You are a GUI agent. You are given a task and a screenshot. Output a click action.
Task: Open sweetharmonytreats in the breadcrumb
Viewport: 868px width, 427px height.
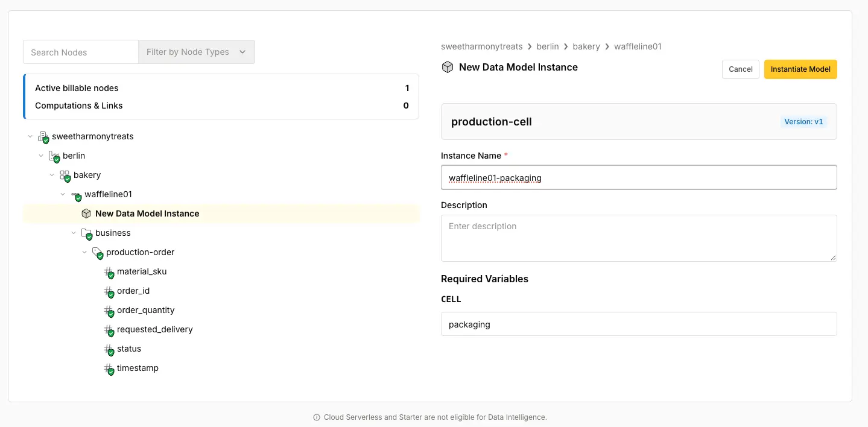pyautogui.click(x=482, y=46)
